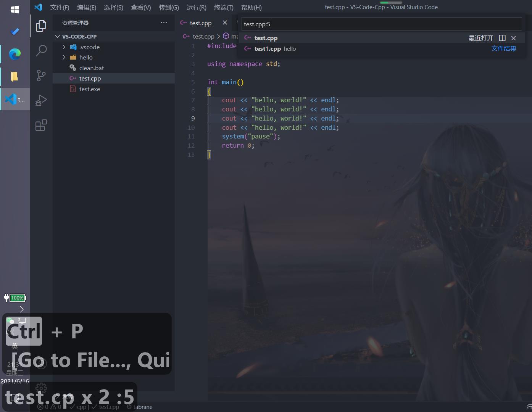Show hidden tray icons chevron

[22, 309]
